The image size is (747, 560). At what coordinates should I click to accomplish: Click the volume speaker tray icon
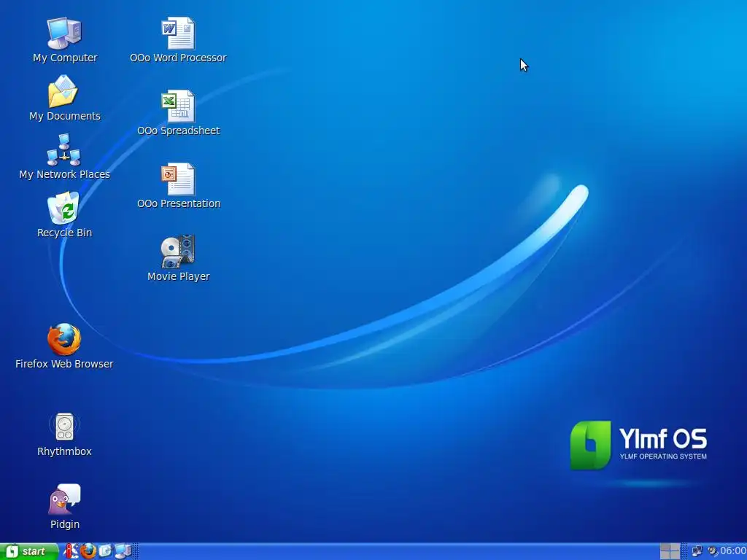click(x=713, y=551)
